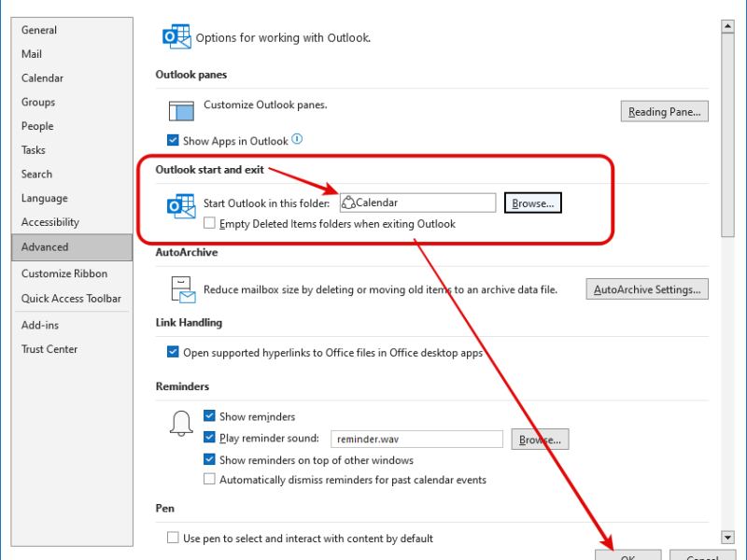Click Browse... next to reminder.wav field
Image resolution: width=747 pixels, height=560 pixels.
coord(540,440)
